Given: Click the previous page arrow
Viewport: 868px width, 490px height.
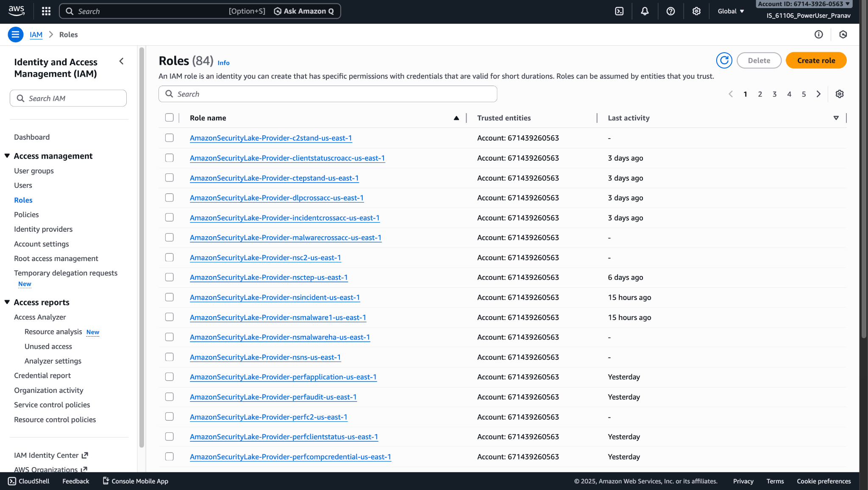Looking at the screenshot, I should (731, 94).
